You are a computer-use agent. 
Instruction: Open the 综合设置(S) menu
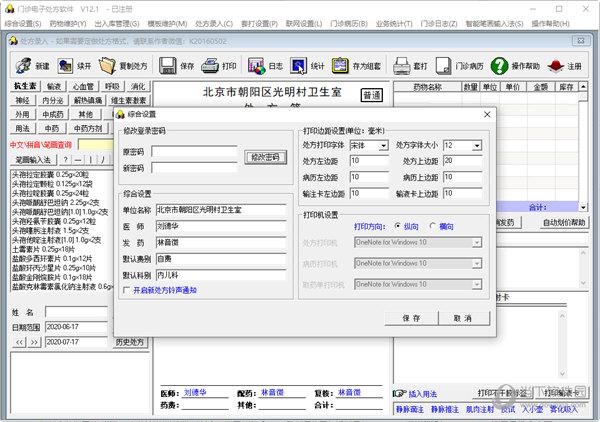pos(23,24)
